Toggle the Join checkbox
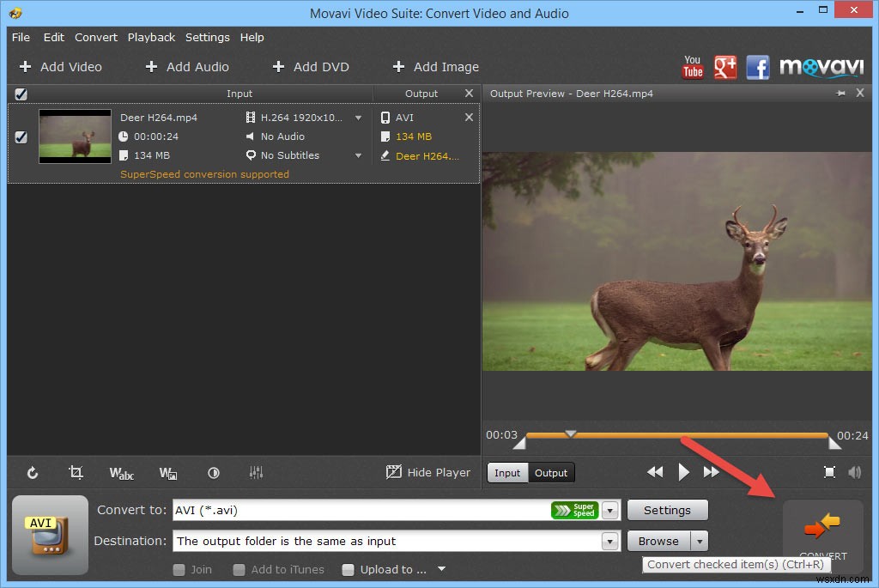The image size is (879, 588). click(x=179, y=569)
